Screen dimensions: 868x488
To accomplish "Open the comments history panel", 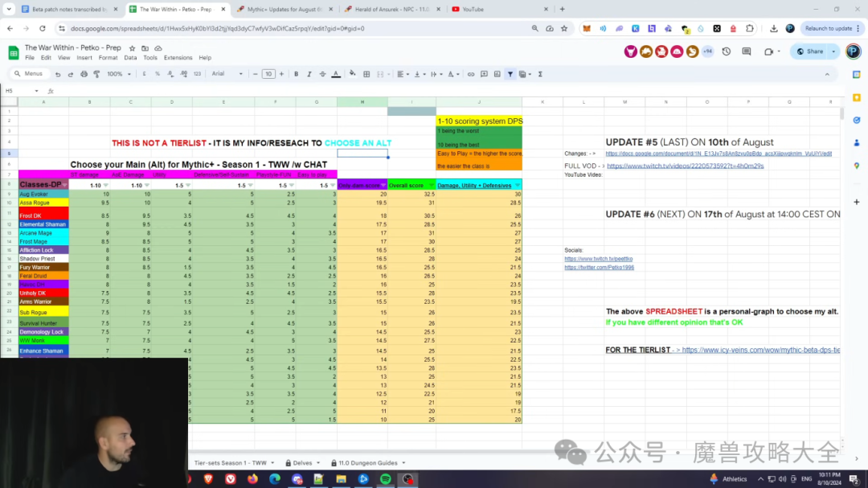I will (x=746, y=51).
